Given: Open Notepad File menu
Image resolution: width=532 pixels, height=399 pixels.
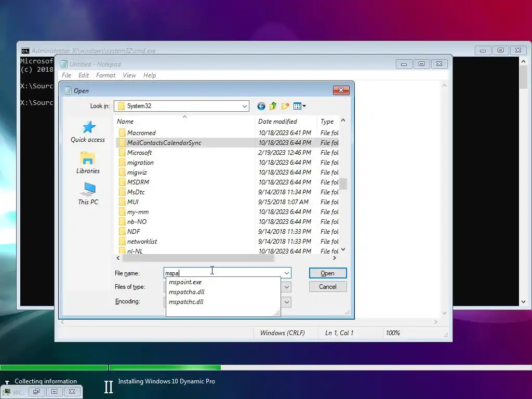Looking at the screenshot, I should coord(66,75).
